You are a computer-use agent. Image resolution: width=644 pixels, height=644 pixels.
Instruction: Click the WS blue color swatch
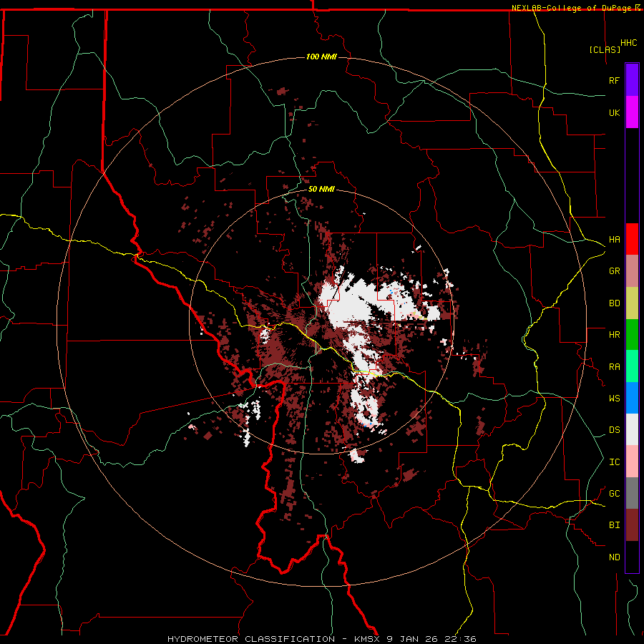pos(632,398)
